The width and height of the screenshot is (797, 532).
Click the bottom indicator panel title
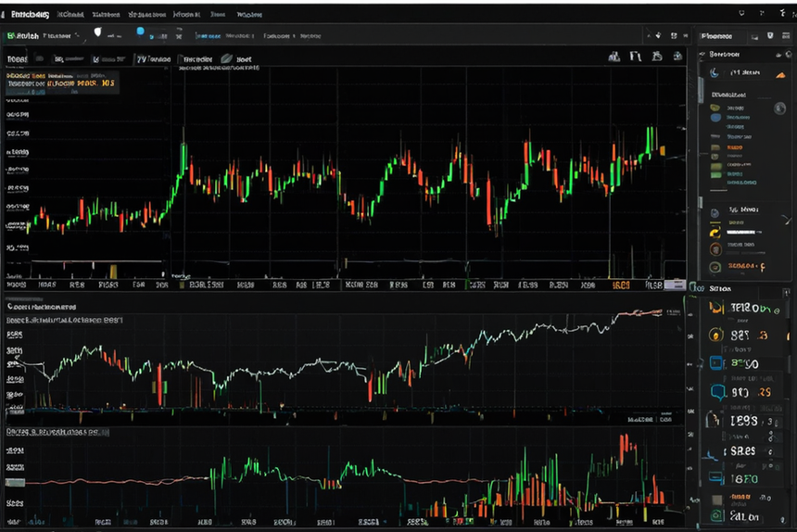(x=57, y=433)
